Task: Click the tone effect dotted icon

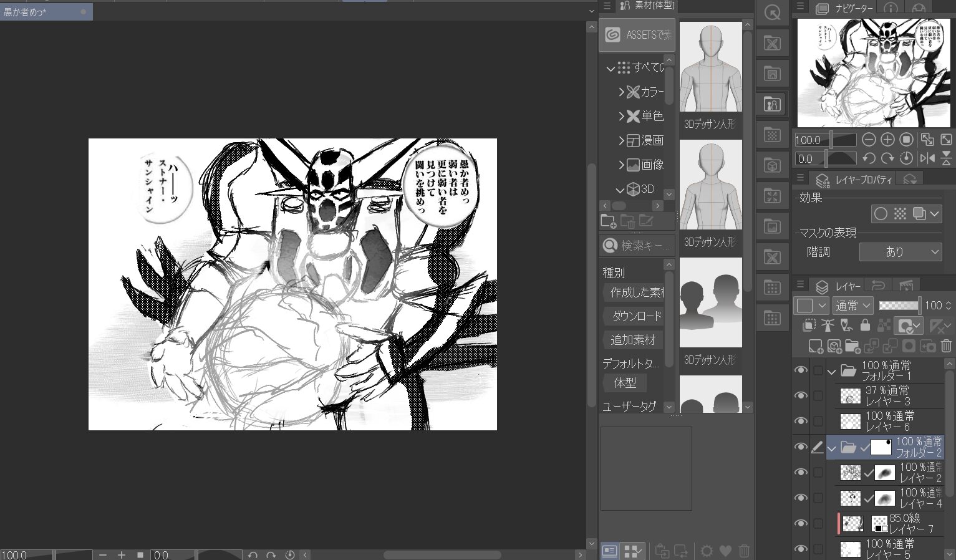Action: click(900, 214)
